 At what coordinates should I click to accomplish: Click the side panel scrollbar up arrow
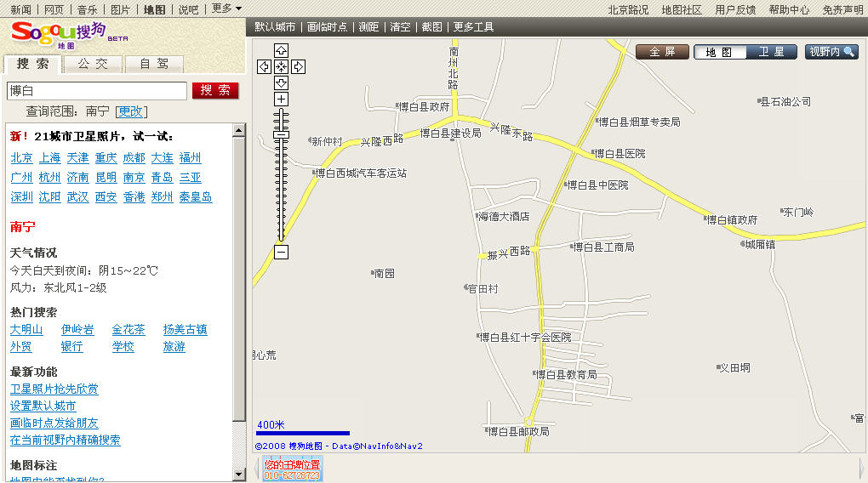click(x=238, y=131)
